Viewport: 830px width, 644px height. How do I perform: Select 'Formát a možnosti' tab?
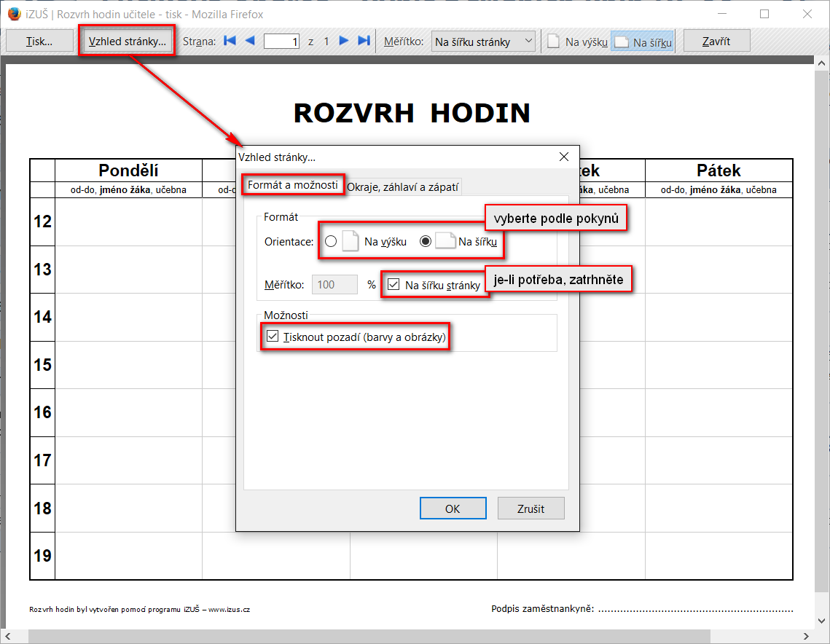pyautogui.click(x=293, y=185)
